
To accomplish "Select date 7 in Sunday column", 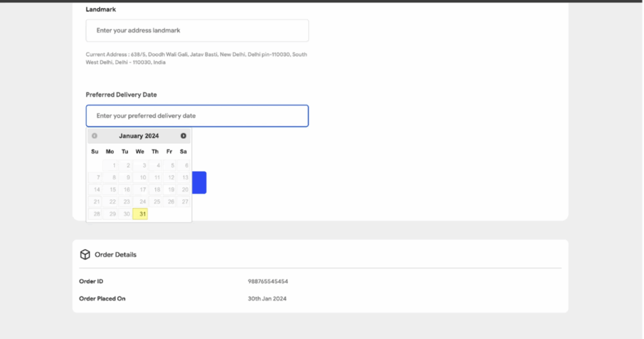I will 97,177.
